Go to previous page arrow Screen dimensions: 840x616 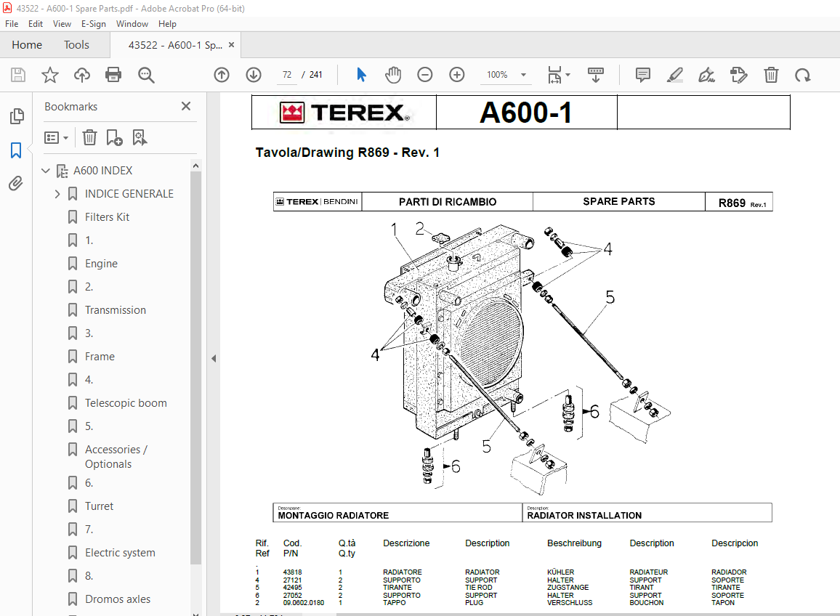tap(221, 75)
